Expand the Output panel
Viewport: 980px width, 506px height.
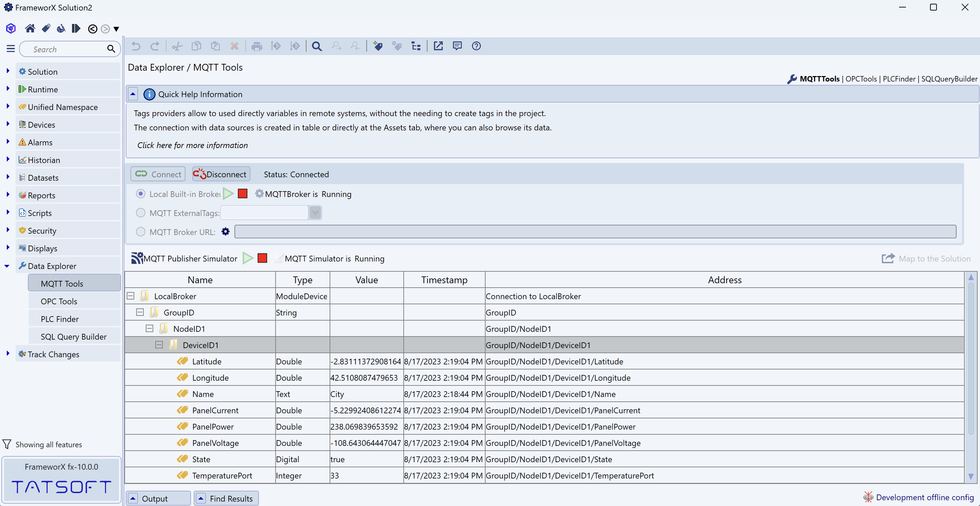point(133,499)
